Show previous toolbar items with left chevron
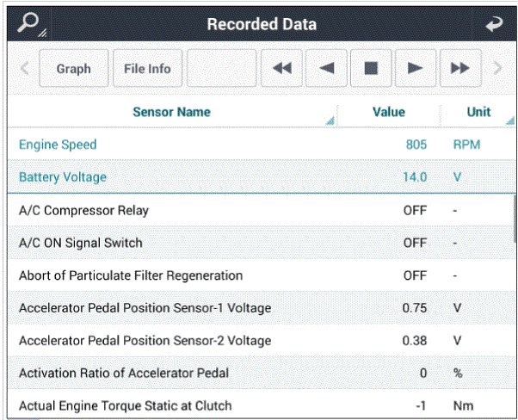 tap(24, 68)
